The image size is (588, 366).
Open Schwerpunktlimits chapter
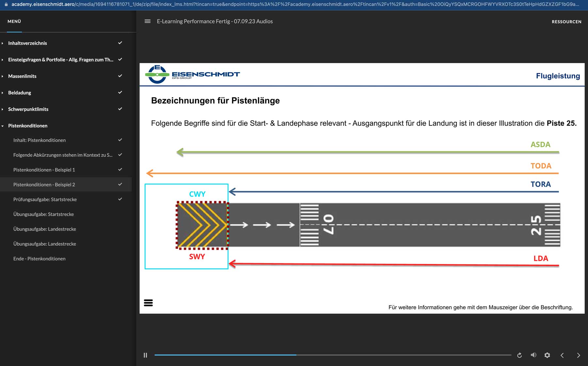(28, 109)
